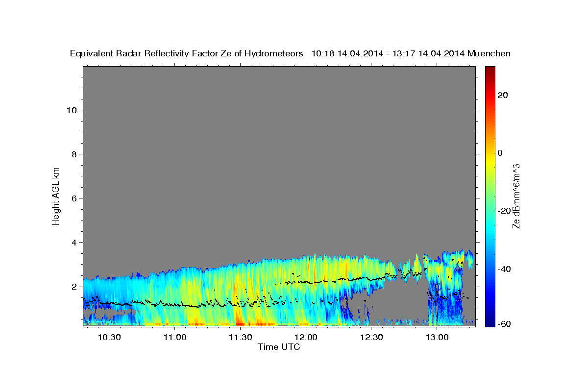Click the '10:30' time tick label
The height and width of the screenshot is (392, 588).
(109, 337)
